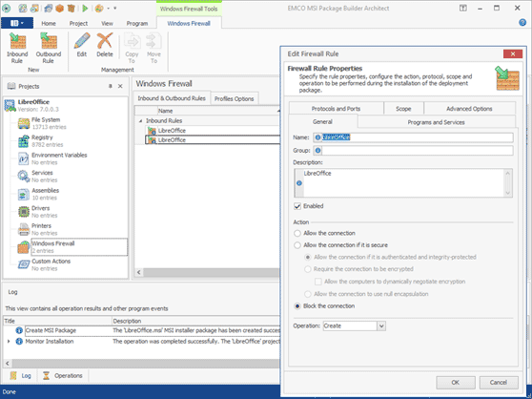Viewport: 532px width, 399px height.
Task: Open quick access toolbar customize arrow
Action: click(115, 9)
